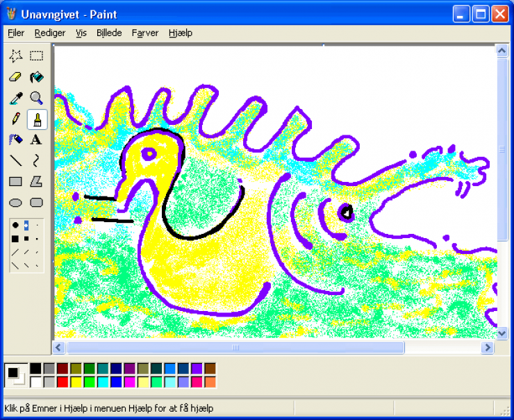514x420 pixels.
Task: Select the cyan color swatch
Action: pyautogui.click(x=103, y=382)
